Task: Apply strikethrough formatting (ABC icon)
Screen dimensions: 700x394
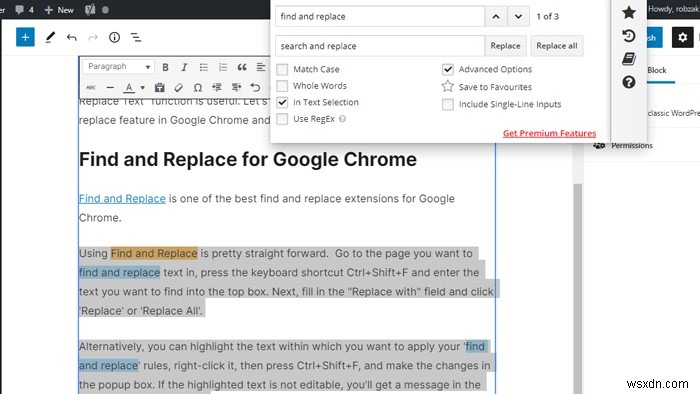Action: coord(91,87)
